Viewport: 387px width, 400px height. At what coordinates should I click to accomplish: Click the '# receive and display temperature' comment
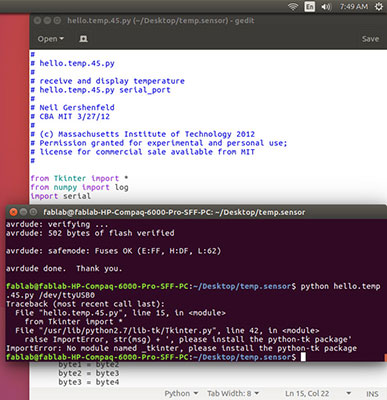[107, 81]
